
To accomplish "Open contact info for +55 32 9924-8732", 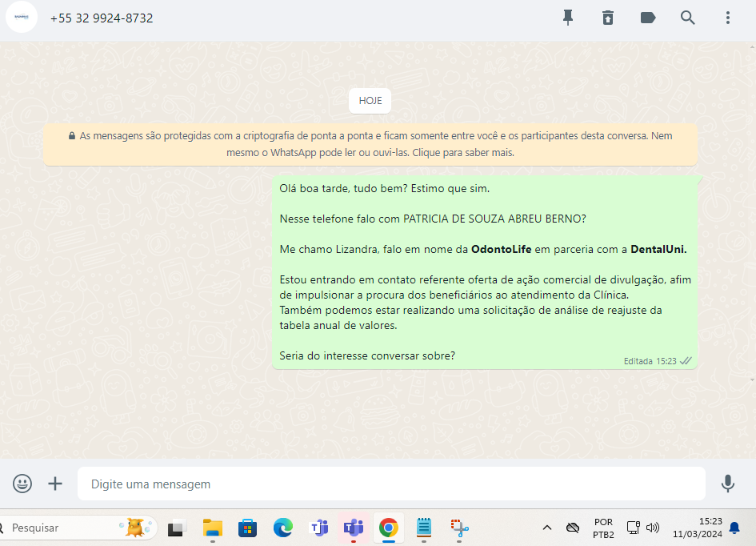I will coord(102,18).
